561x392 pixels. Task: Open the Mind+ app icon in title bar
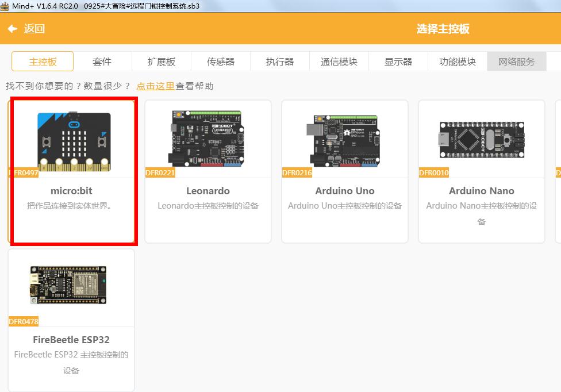(5, 6)
